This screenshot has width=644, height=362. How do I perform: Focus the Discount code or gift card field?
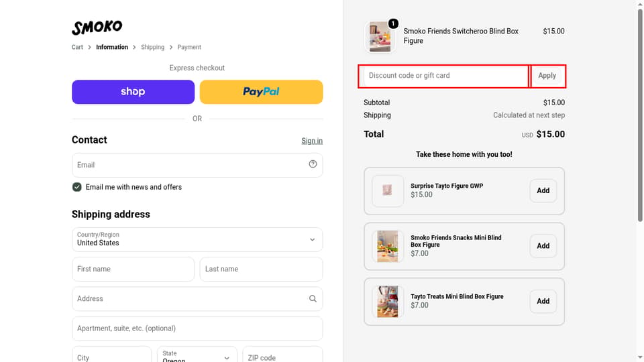click(x=445, y=76)
